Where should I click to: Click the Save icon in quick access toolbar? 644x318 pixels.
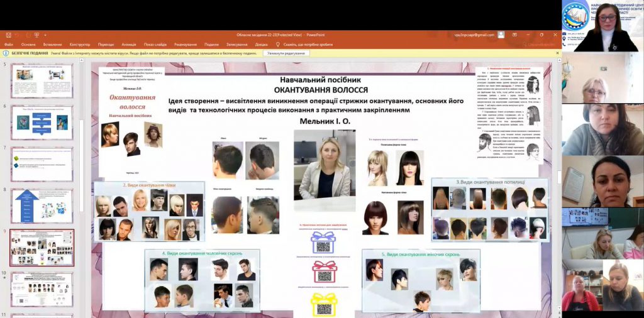pyautogui.click(x=9, y=35)
